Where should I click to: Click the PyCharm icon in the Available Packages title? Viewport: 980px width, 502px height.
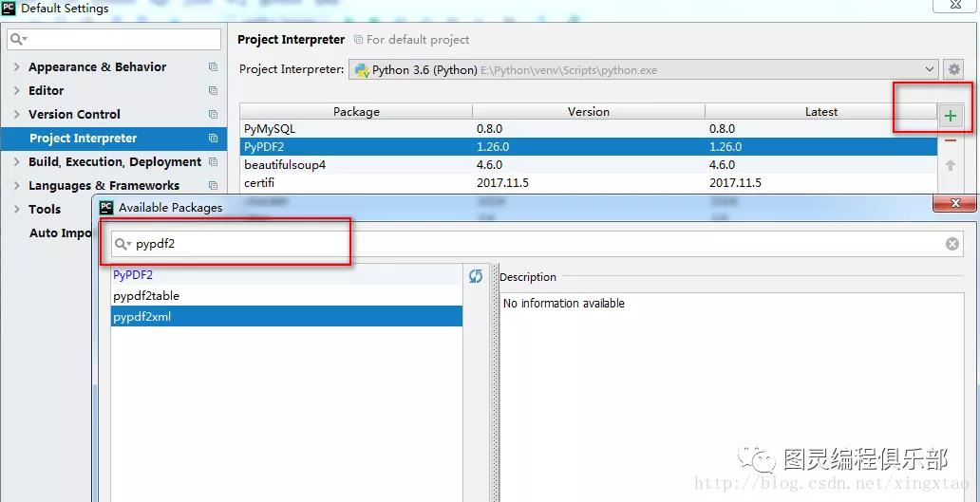coord(107,207)
